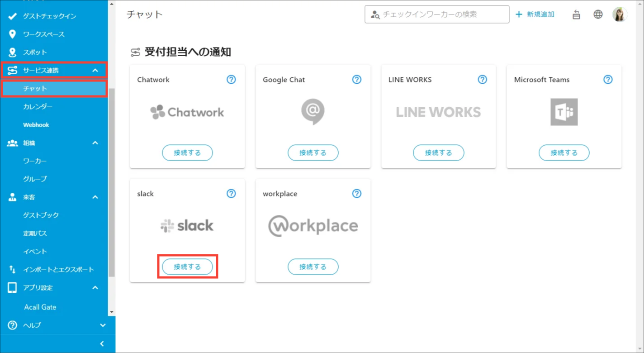Collapse the アプリ設定 section chevron
This screenshot has width=644, height=353.
click(95, 288)
